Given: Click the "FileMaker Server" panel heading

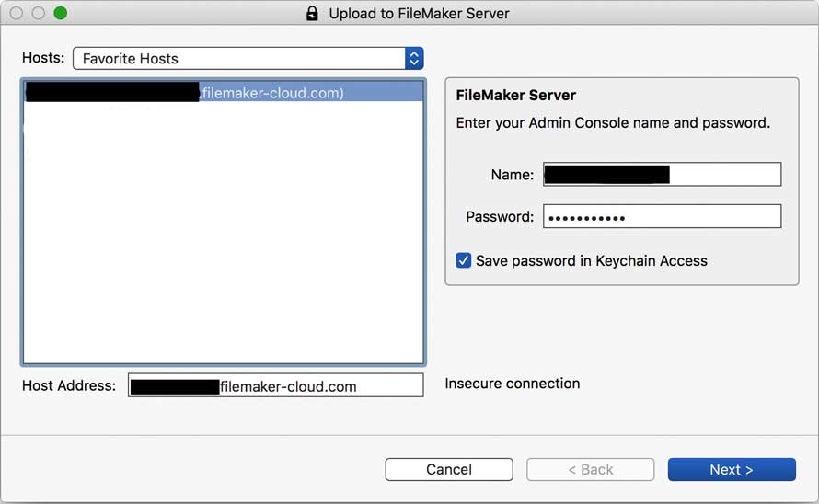Looking at the screenshot, I should point(516,96).
